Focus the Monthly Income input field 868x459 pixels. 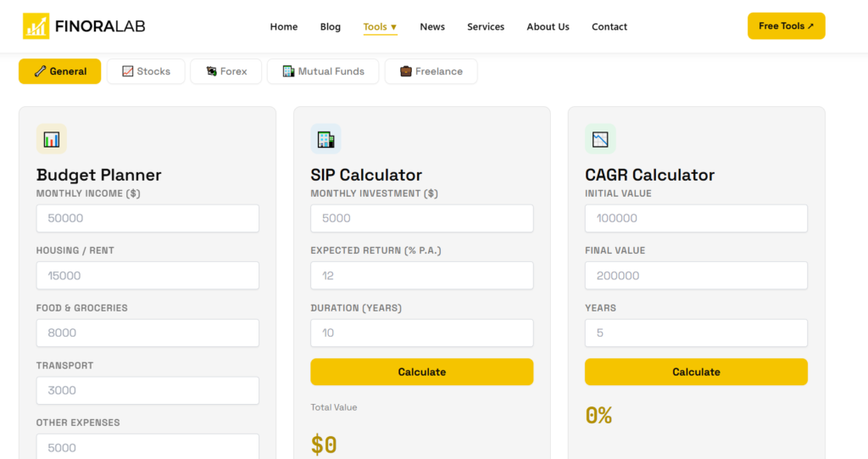pyautogui.click(x=147, y=218)
